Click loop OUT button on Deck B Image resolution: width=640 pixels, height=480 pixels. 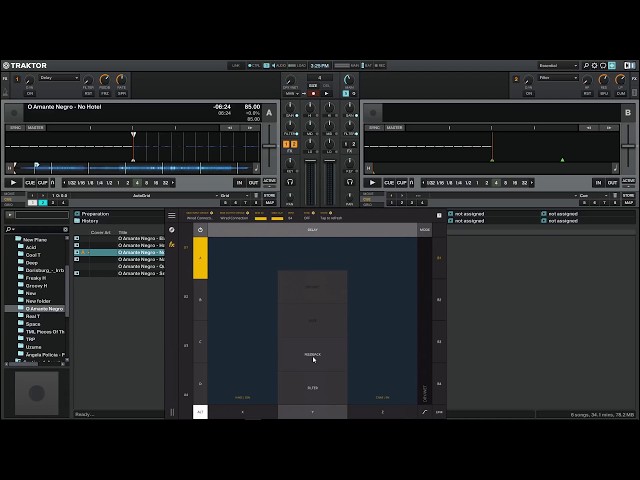[x=612, y=183]
